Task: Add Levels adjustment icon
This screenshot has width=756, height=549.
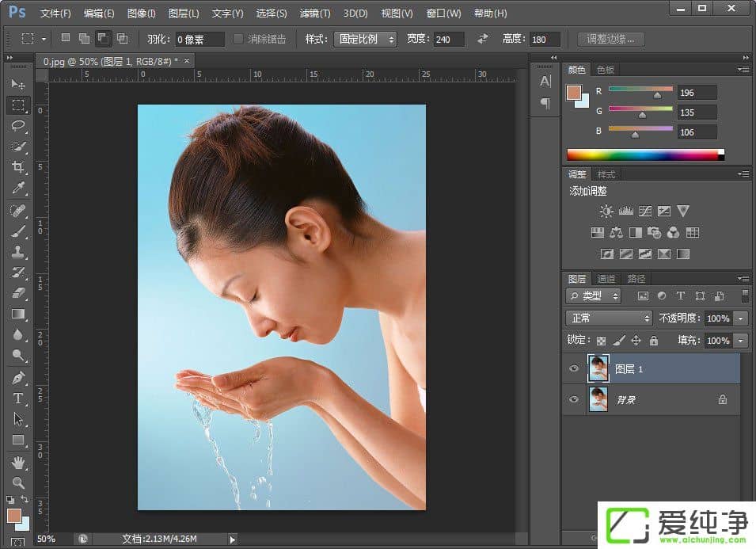Action: click(626, 211)
